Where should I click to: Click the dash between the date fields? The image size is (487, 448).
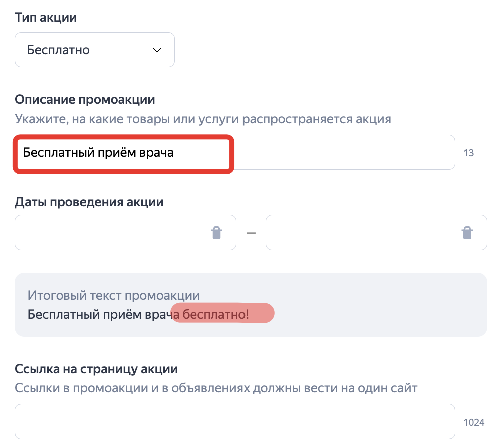pyautogui.click(x=251, y=233)
